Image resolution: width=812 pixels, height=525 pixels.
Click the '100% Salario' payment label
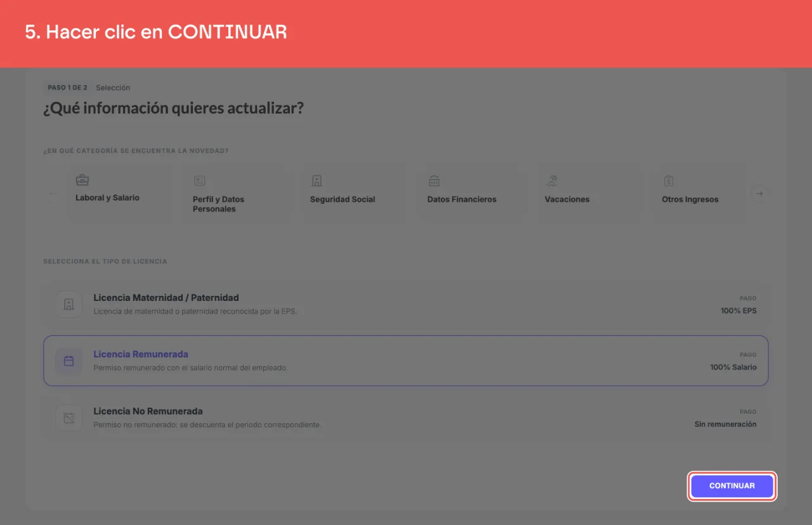(x=733, y=368)
